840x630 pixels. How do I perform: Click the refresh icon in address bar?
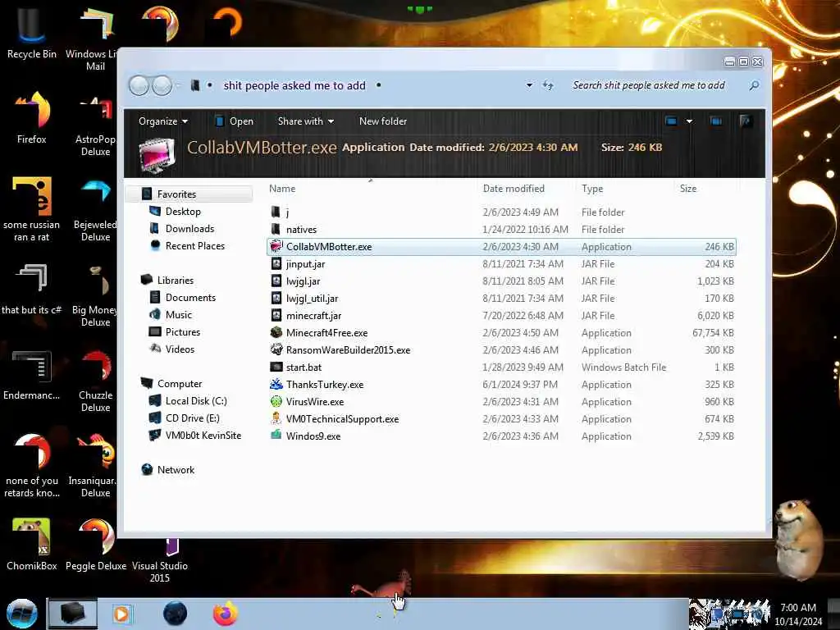[x=547, y=85]
